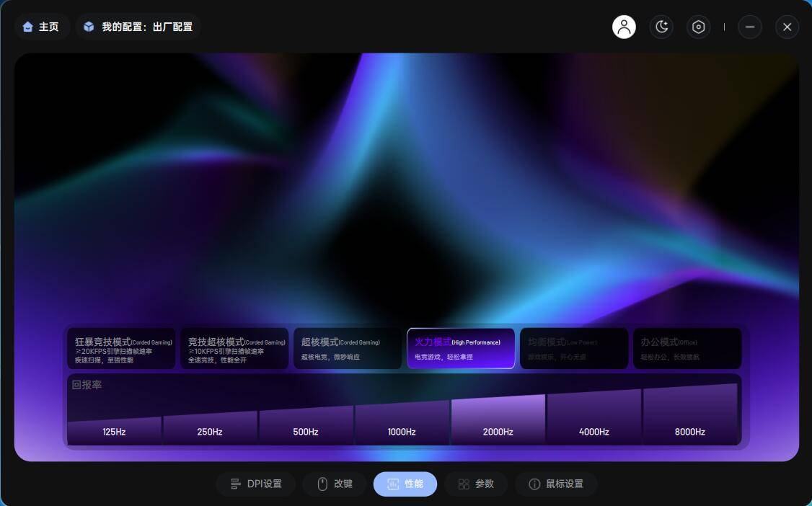
Task: Open the 主页 home page
Action: 42,26
